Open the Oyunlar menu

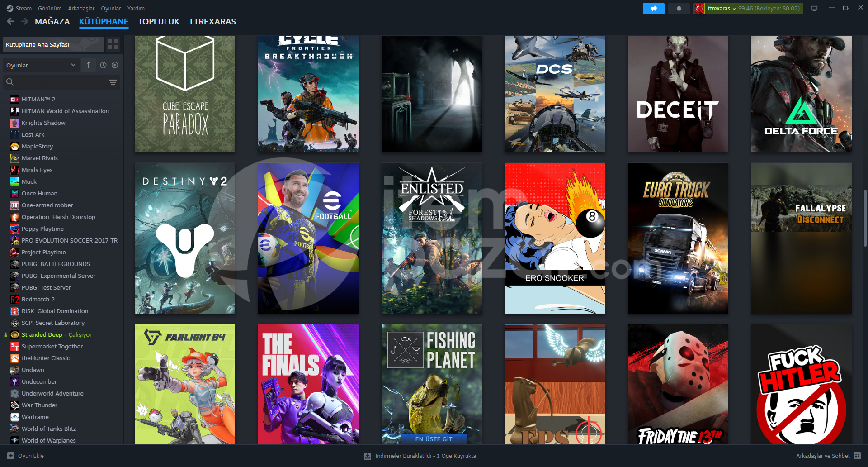111,8
